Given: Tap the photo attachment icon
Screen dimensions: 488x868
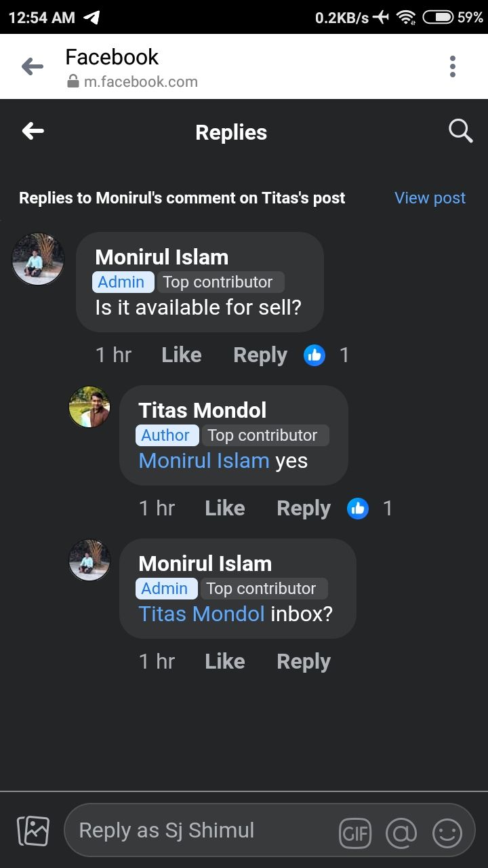Looking at the screenshot, I should click(x=33, y=831).
